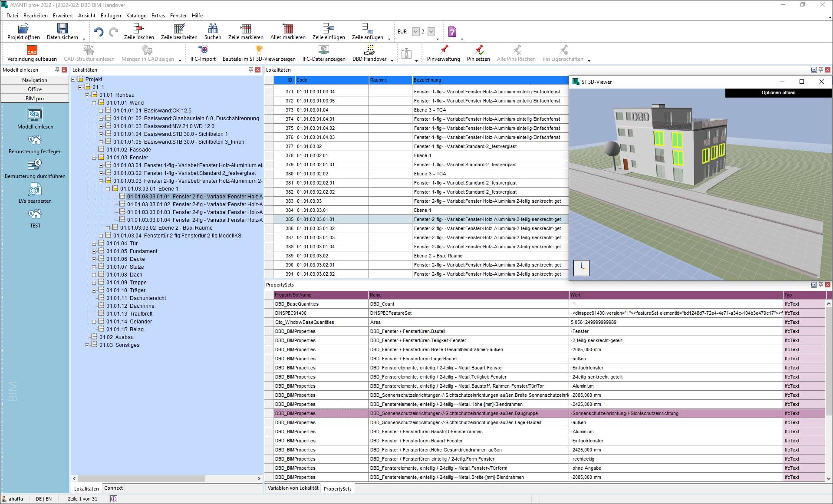Undo last action with the undo arrow
The height and width of the screenshot is (504, 833).
(99, 32)
